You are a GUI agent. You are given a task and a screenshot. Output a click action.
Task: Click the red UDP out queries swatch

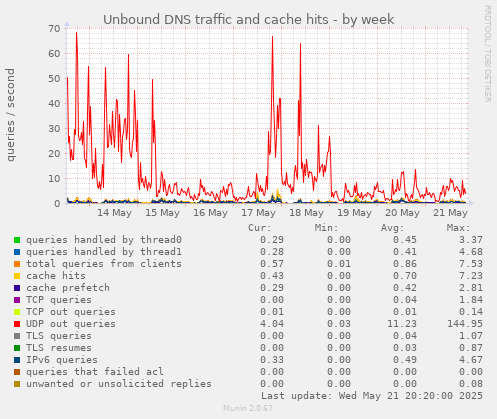(17, 324)
